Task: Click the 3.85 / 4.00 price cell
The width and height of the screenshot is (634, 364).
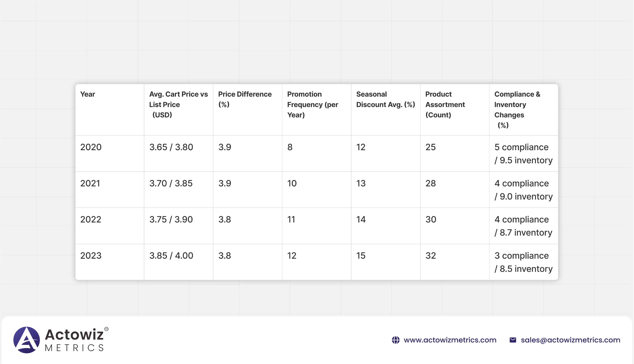Action: tap(171, 255)
